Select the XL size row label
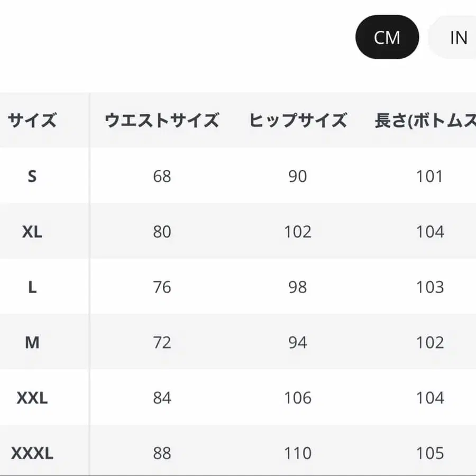476x476 pixels. point(32,232)
